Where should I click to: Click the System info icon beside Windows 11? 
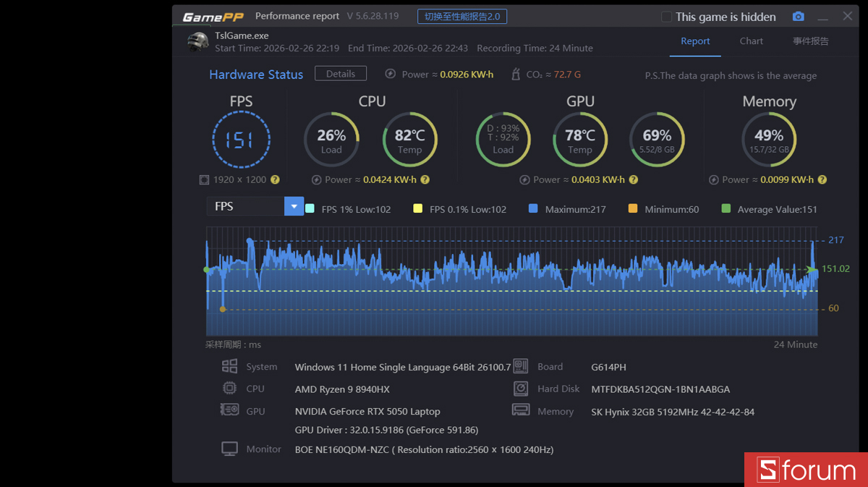[x=230, y=366]
